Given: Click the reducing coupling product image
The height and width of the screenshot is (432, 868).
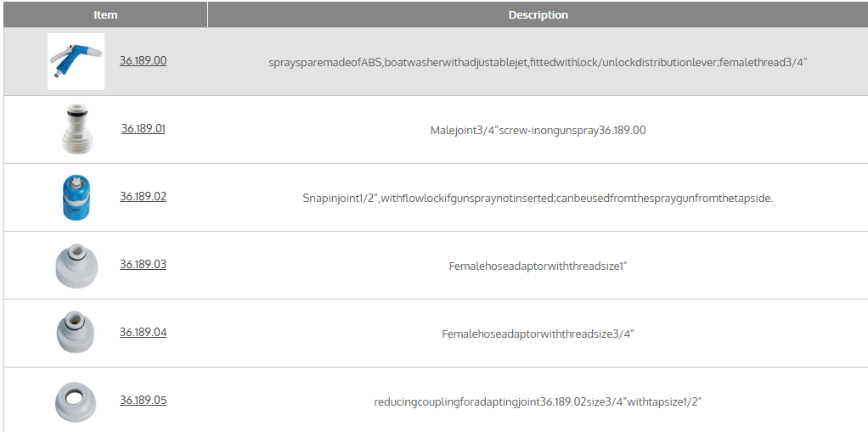Looking at the screenshot, I should [x=76, y=401].
